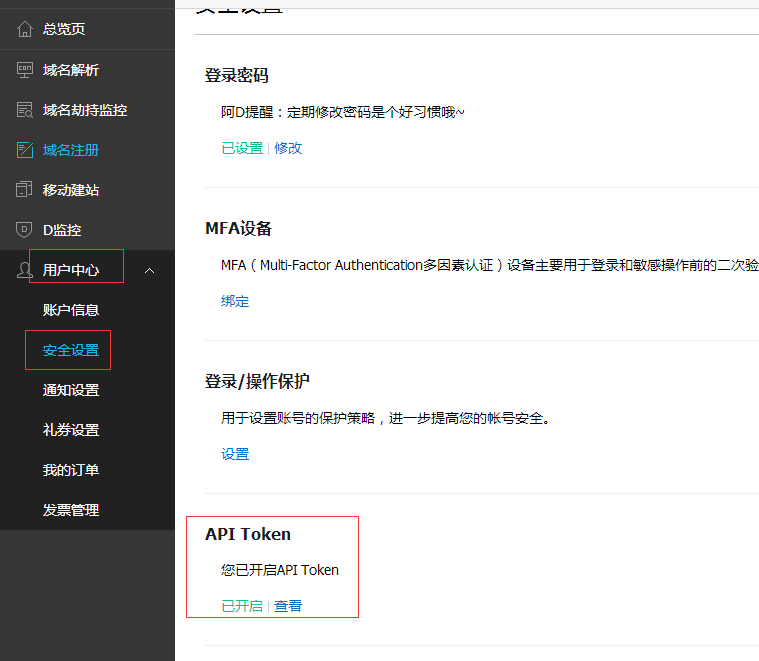This screenshot has width=759, height=661.
Task: Click the DNS icon beside 域名解析
Action: [x=25, y=70]
